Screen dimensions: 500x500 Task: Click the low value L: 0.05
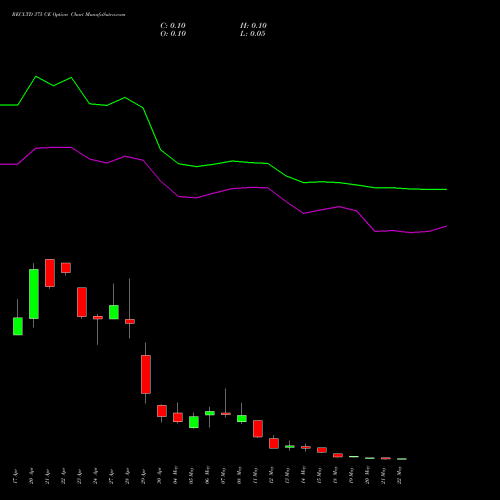click(x=253, y=34)
